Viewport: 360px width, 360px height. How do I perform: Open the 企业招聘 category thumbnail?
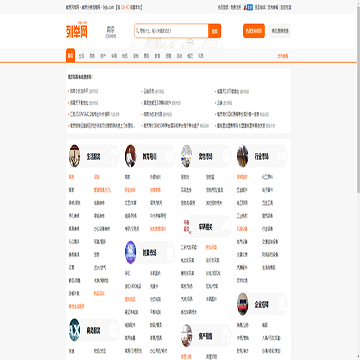[x=243, y=304]
